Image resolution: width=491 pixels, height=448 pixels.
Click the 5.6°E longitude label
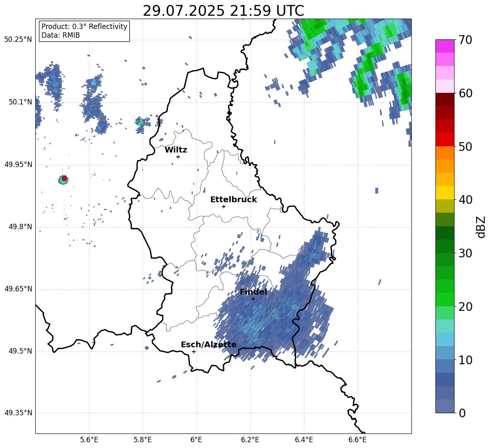(x=89, y=440)
